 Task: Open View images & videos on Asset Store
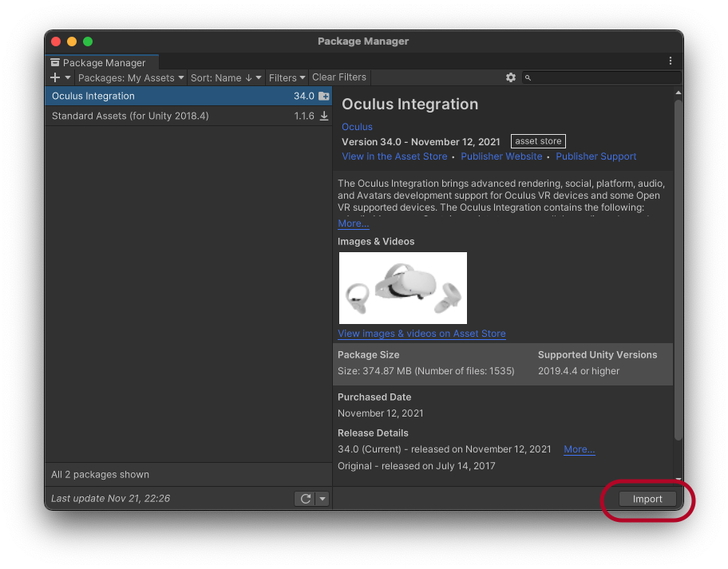[x=421, y=334]
